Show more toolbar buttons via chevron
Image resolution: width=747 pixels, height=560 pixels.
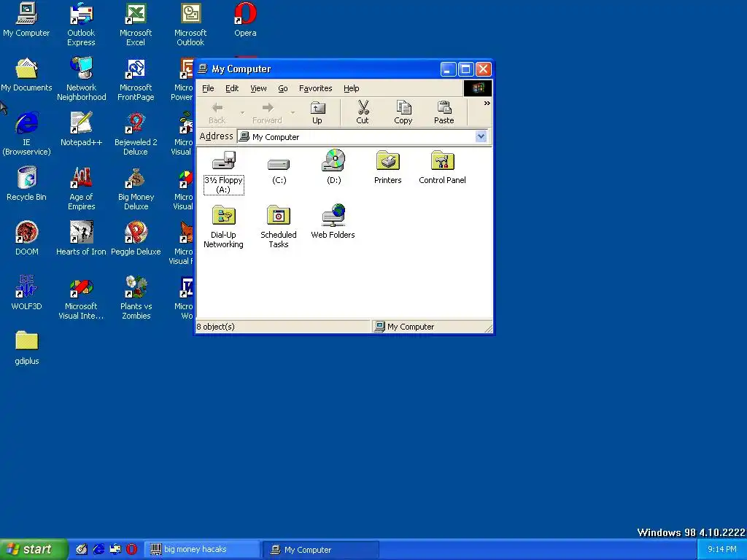pos(487,104)
